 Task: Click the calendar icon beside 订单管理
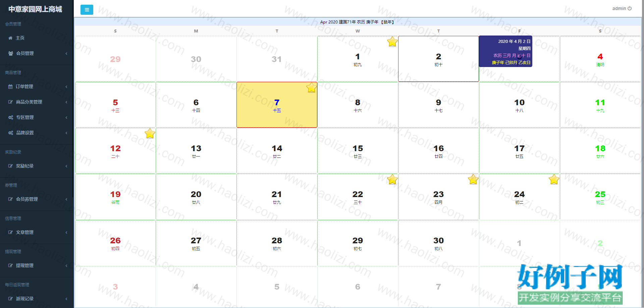tap(10, 86)
